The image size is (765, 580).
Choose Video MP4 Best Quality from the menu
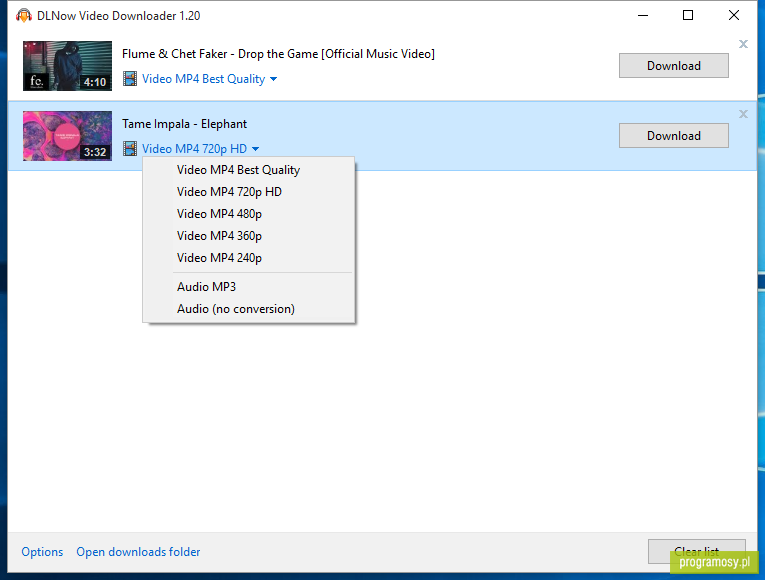click(249, 170)
